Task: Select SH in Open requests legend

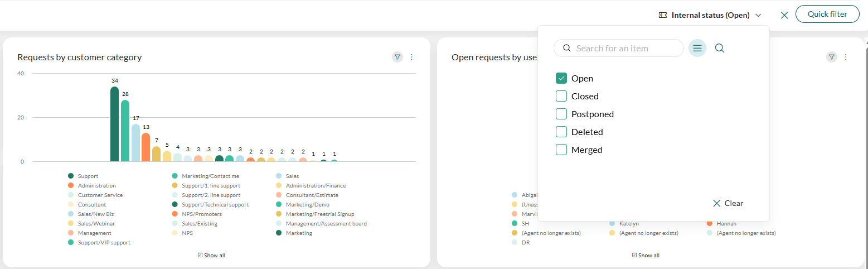Action: point(521,224)
